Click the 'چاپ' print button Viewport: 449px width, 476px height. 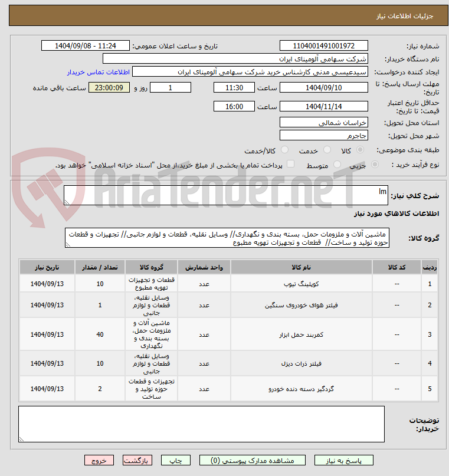coord(175,460)
